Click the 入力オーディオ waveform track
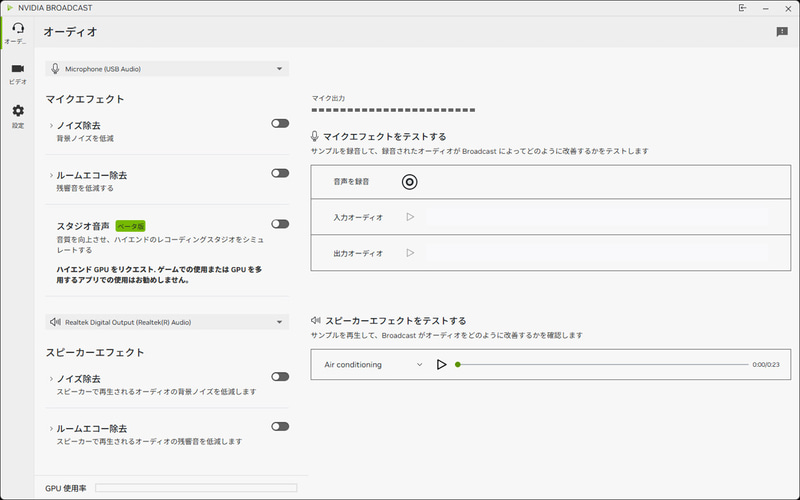This screenshot has height=500, width=800. tap(597, 217)
